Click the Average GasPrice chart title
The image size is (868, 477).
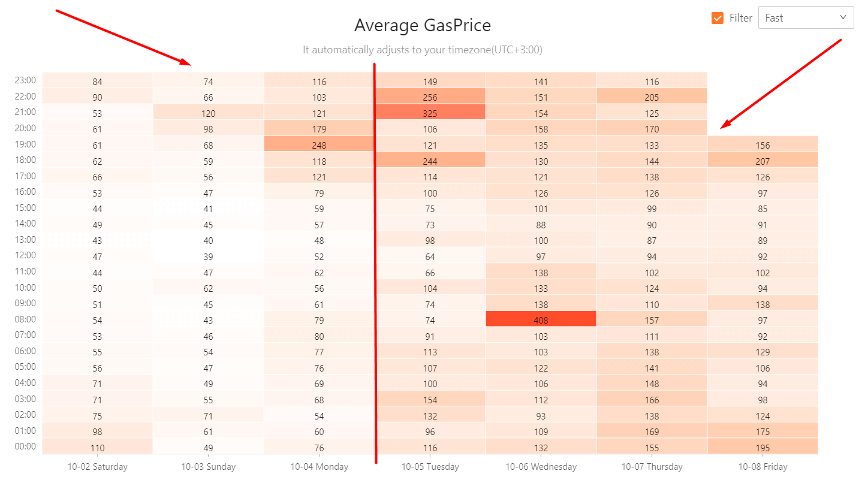tap(423, 25)
